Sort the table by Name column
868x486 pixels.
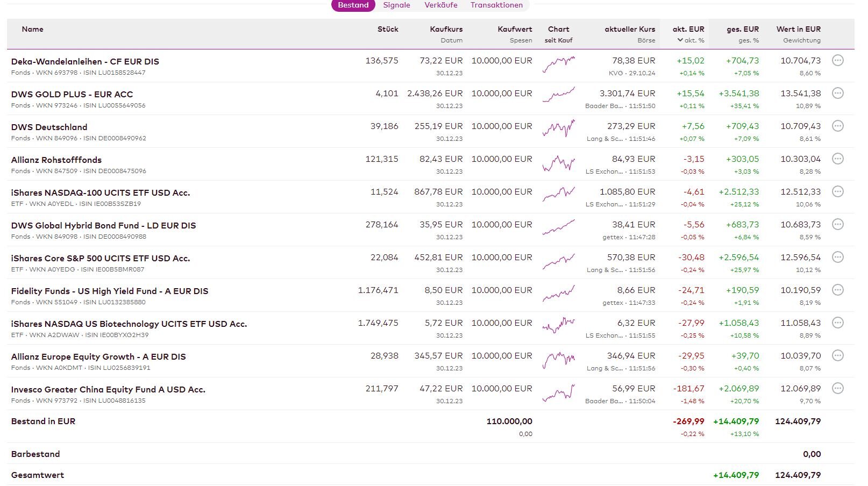click(x=32, y=30)
